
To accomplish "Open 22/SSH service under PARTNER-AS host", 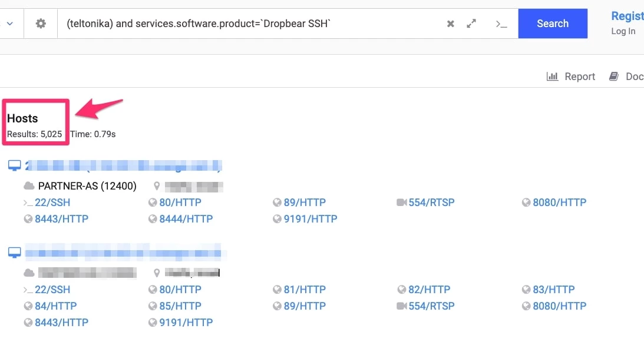I will (x=52, y=202).
